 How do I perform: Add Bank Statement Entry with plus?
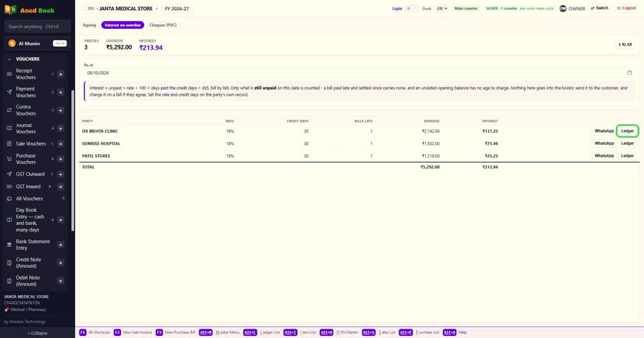(60, 245)
